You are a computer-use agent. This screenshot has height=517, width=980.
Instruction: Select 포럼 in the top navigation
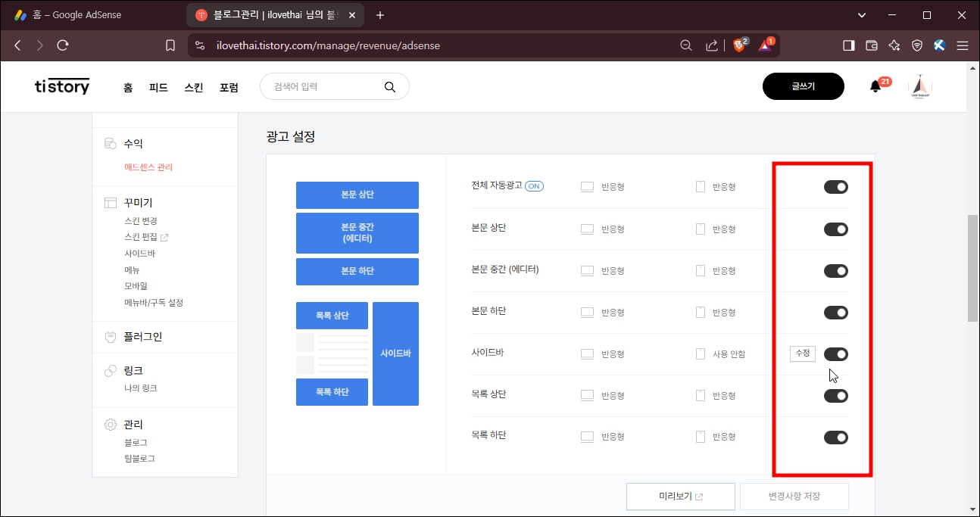229,87
